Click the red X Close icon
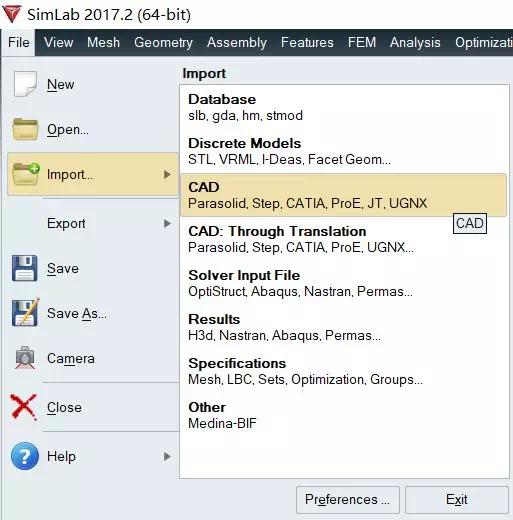Viewport: 513px width, 520px height. (23, 407)
